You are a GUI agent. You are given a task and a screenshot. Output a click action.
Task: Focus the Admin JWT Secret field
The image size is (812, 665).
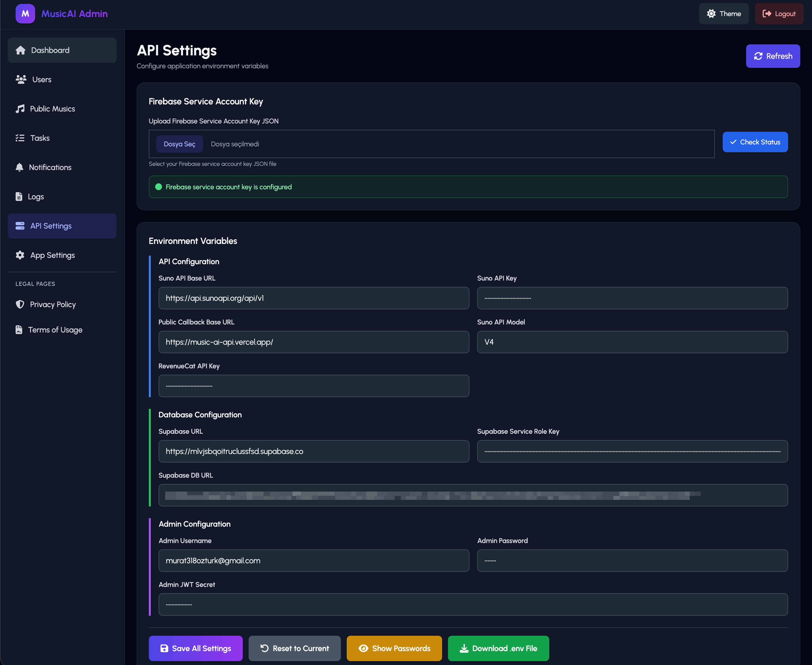tap(473, 605)
